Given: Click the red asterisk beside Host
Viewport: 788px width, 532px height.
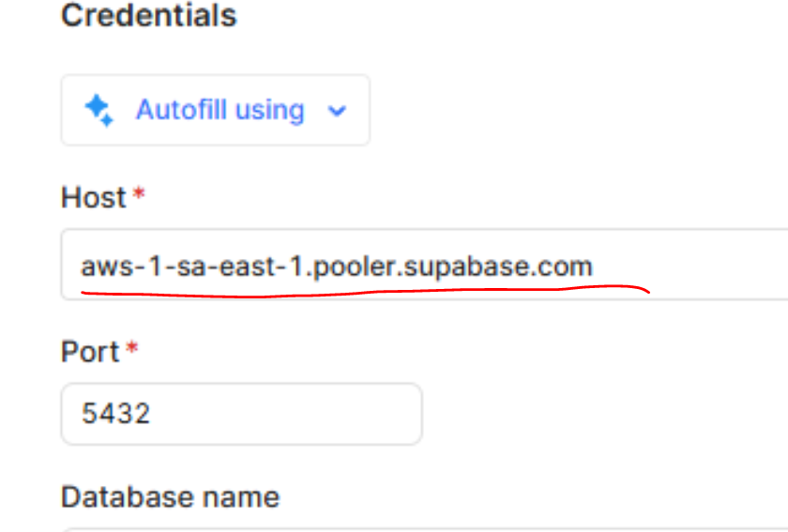Looking at the screenshot, I should point(139,195).
